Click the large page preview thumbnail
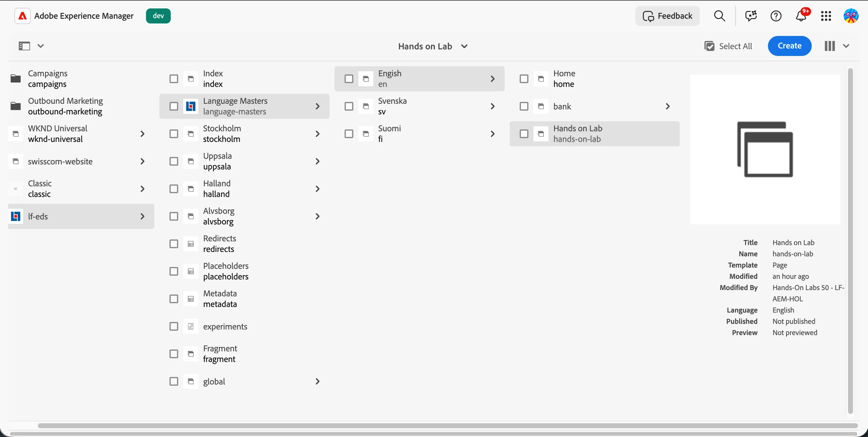The width and height of the screenshot is (868, 437). coord(765,149)
